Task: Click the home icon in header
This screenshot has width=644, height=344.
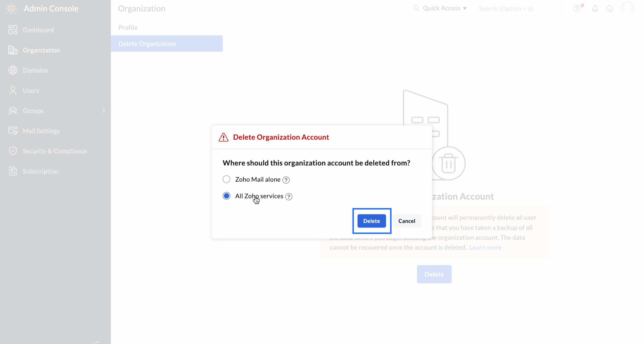Action: [x=609, y=9]
